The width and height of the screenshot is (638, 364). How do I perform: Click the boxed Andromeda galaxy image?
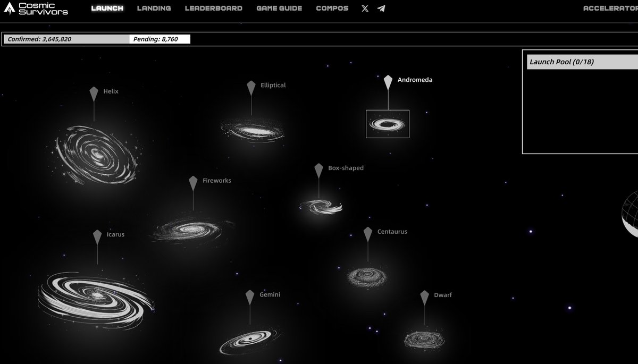pos(388,124)
